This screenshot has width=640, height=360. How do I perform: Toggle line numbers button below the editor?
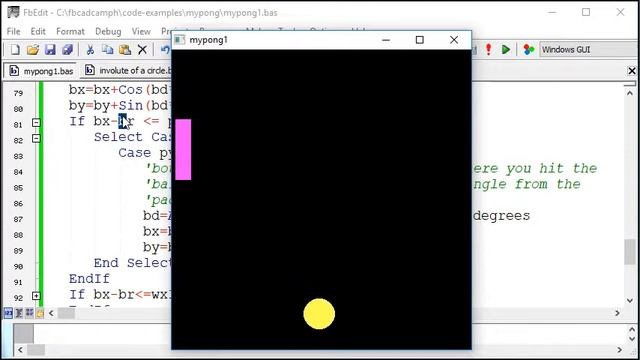pyautogui.click(x=8, y=313)
